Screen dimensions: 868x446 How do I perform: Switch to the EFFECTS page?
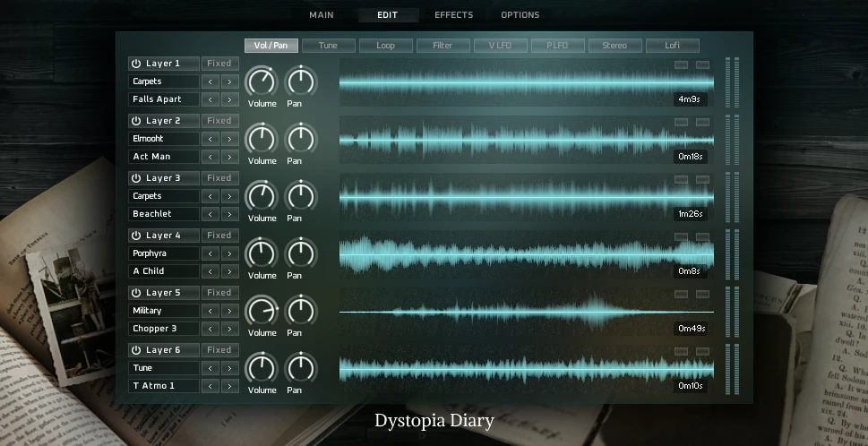click(453, 15)
